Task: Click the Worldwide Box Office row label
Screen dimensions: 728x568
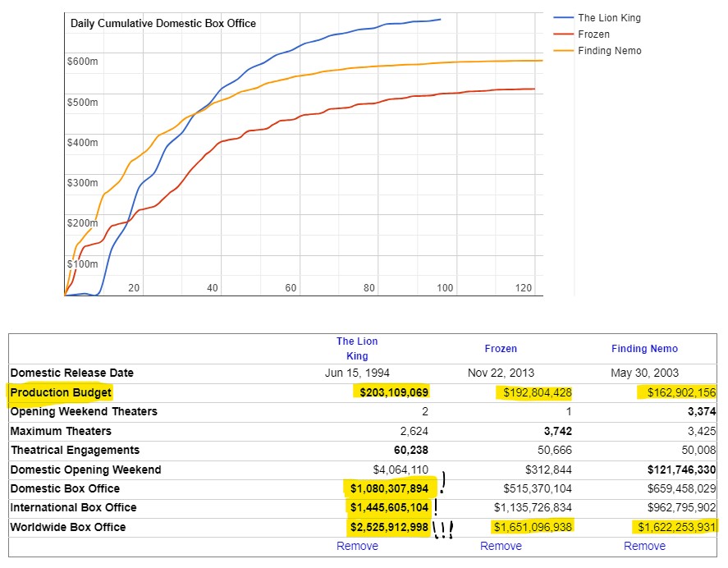Action: coord(68,527)
